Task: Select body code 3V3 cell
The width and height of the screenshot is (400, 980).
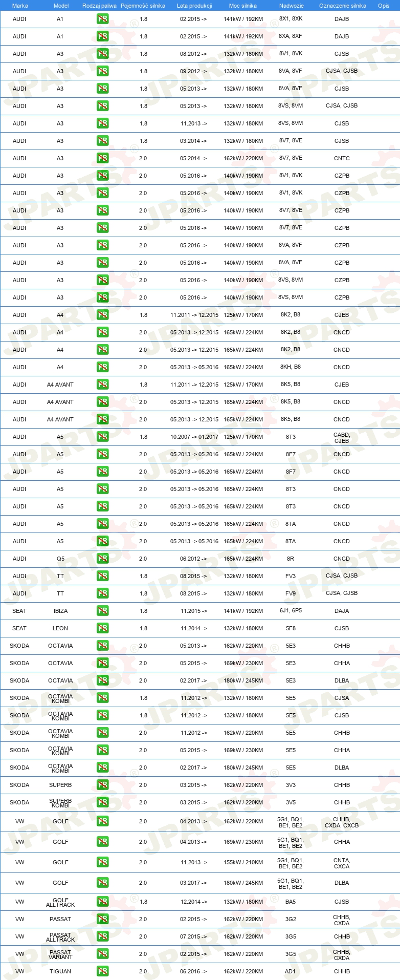Action: tap(291, 785)
